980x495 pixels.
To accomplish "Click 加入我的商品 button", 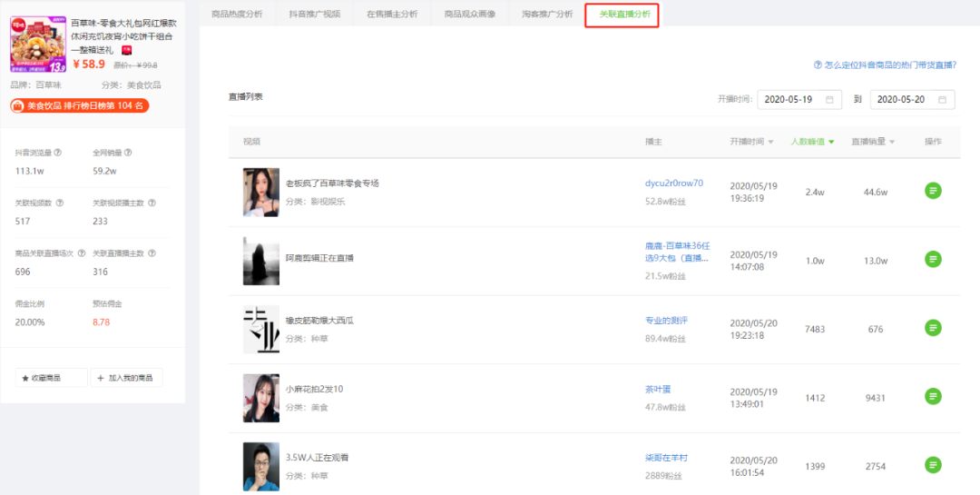I will [127, 378].
